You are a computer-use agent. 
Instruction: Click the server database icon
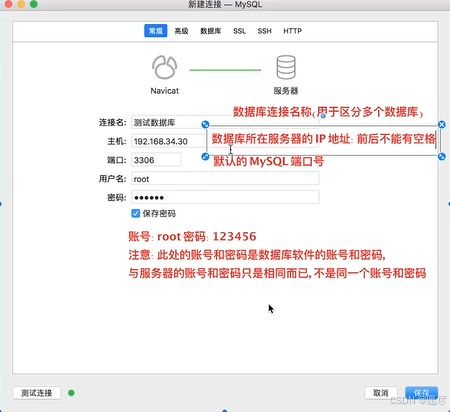pyautogui.click(x=286, y=67)
